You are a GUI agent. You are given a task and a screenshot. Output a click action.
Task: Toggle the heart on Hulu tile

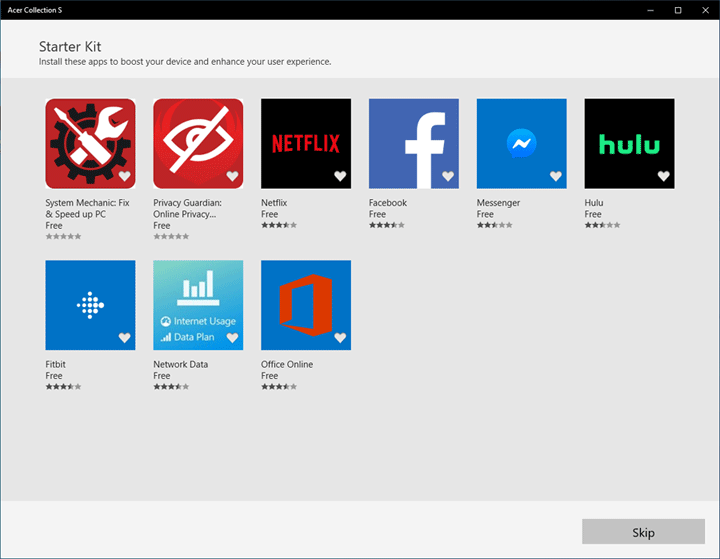664,176
